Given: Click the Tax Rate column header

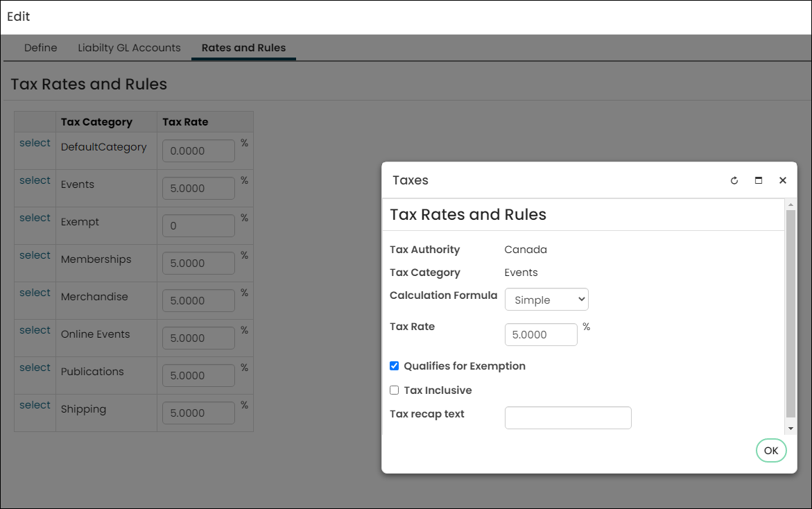Looking at the screenshot, I should [185, 122].
